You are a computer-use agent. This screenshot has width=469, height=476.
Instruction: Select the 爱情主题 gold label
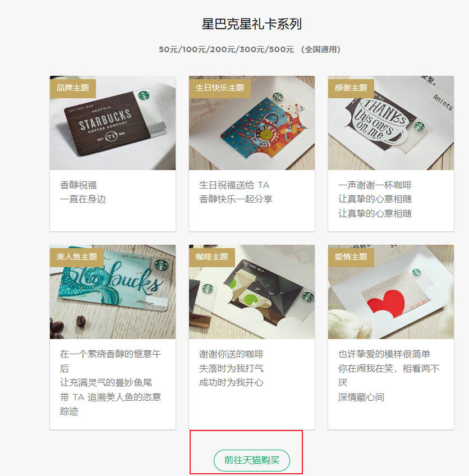point(351,257)
